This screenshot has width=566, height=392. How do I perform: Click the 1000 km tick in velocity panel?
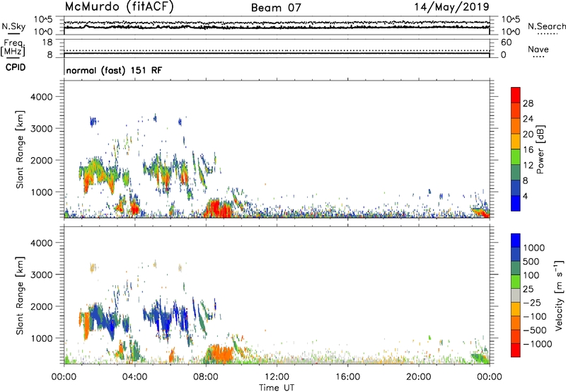tap(42, 338)
